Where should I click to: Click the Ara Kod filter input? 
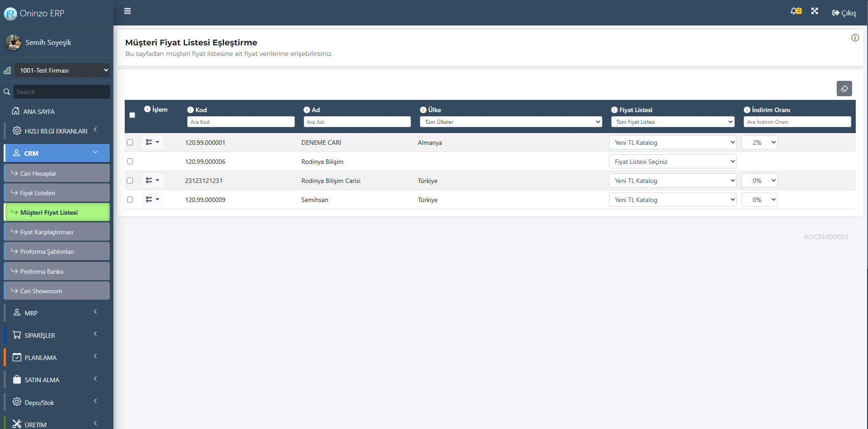pos(241,122)
